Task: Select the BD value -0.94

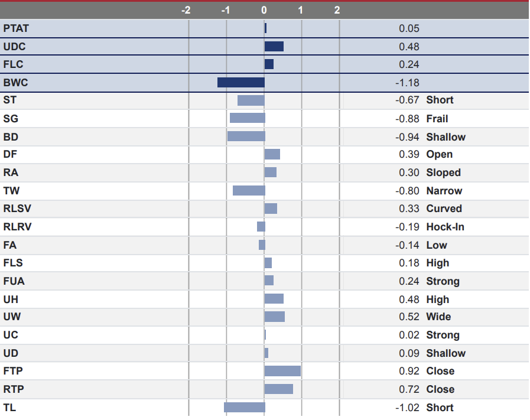Action: coord(407,137)
